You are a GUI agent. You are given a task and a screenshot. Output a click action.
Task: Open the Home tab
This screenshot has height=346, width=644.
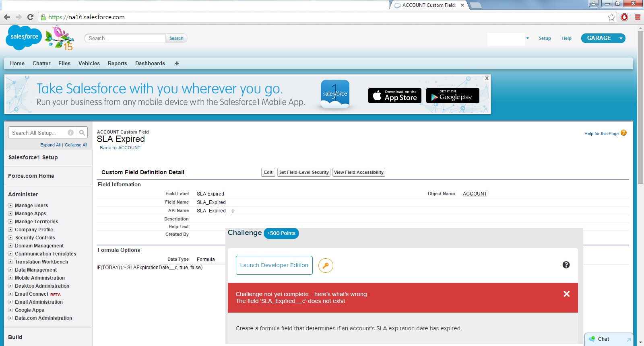coord(17,63)
